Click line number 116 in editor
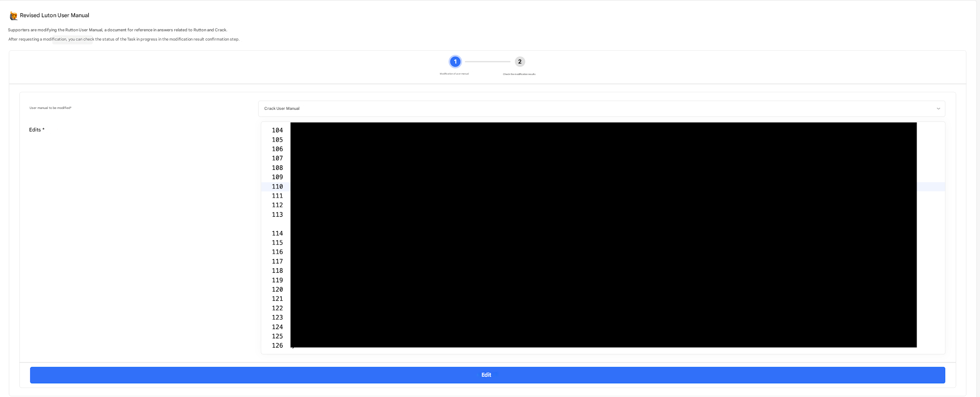This screenshot has height=397, width=980. point(277,252)
